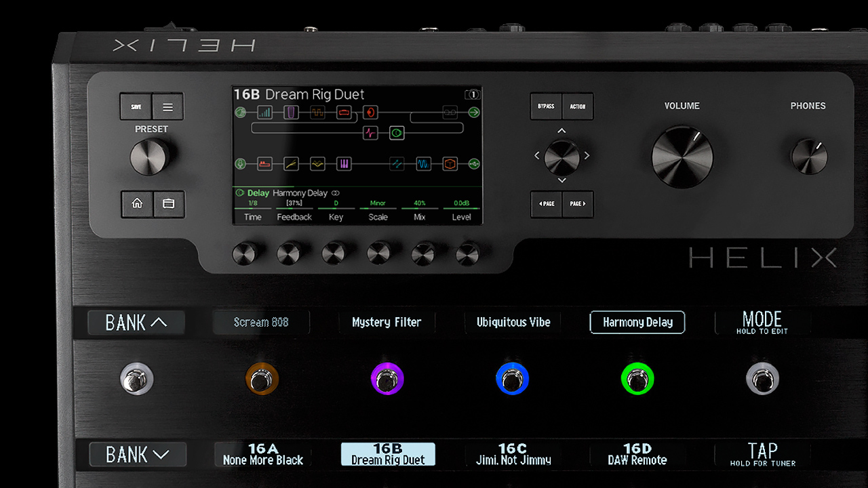Toggle the Harmony Delay green footswitch

[637, 380]
